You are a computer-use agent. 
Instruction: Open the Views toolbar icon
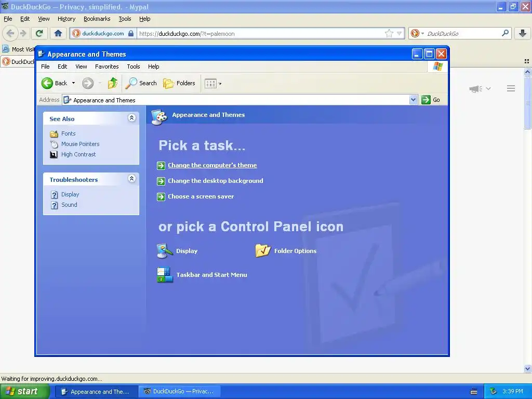point(210,84)
